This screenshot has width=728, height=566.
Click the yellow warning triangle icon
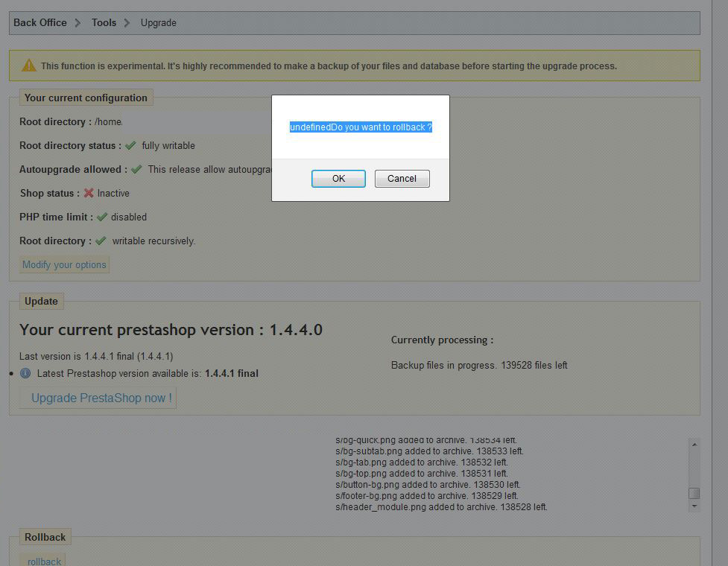click(x=29, y=66)
